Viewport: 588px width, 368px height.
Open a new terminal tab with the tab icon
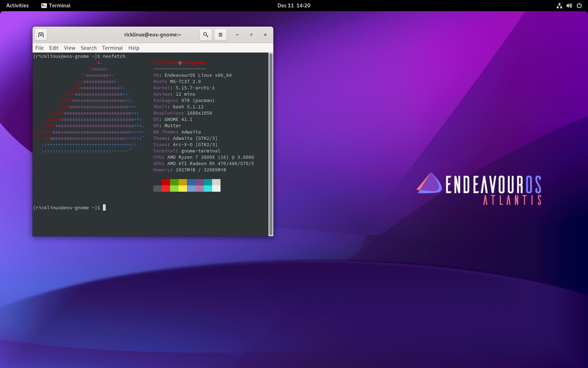[x=41, y=35]
